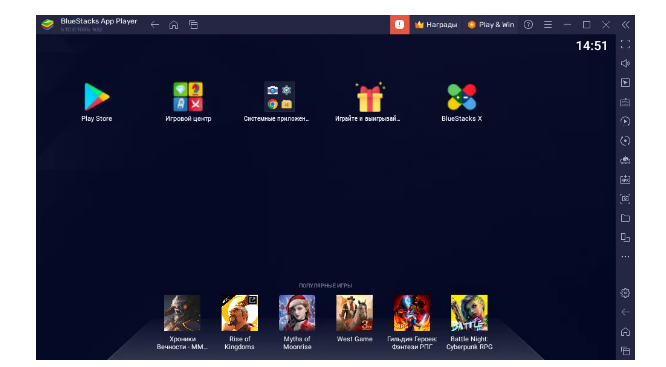Image resolution: width=666 pixels, height=367 pixels.
Task: Open the Гильдия Героев game thumbnail
Action: click(x=412, y=313)
